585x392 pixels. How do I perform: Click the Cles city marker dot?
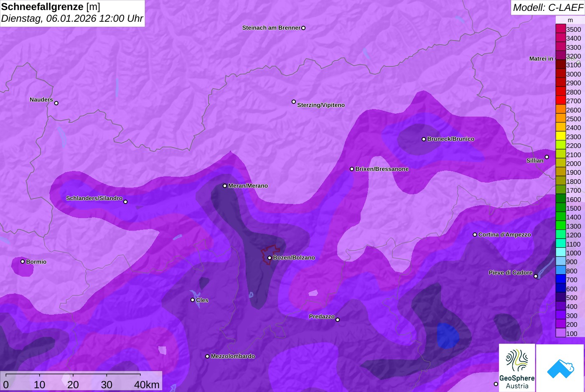193,300
